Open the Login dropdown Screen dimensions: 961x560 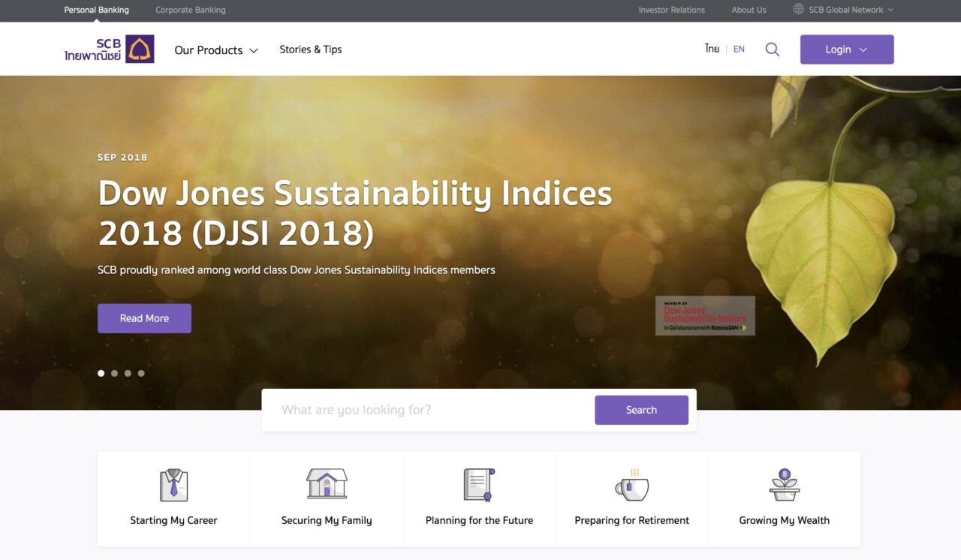[847, 50]
